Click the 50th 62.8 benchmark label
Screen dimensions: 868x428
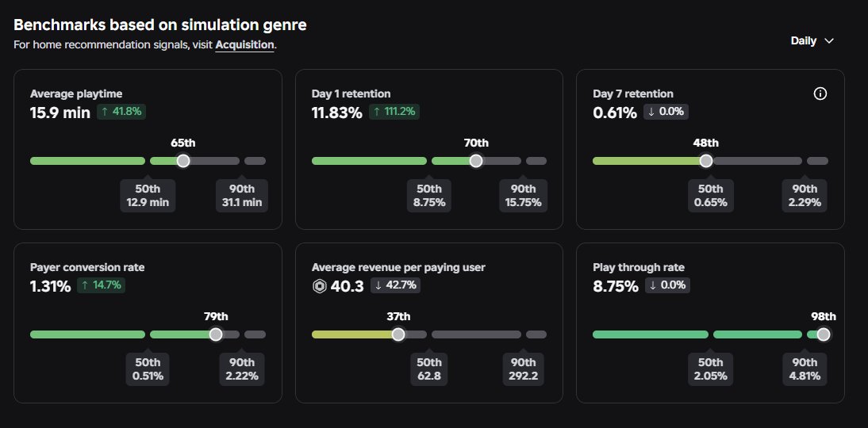coord(429,369)
